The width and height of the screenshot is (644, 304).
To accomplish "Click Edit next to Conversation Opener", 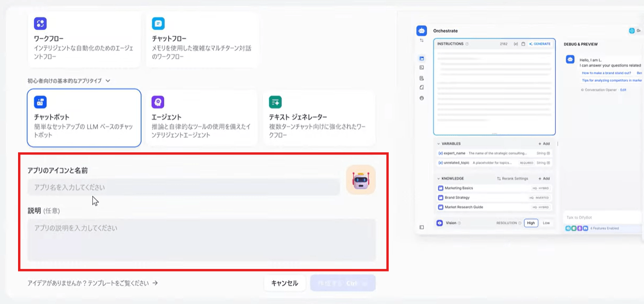I will point(623,90).
